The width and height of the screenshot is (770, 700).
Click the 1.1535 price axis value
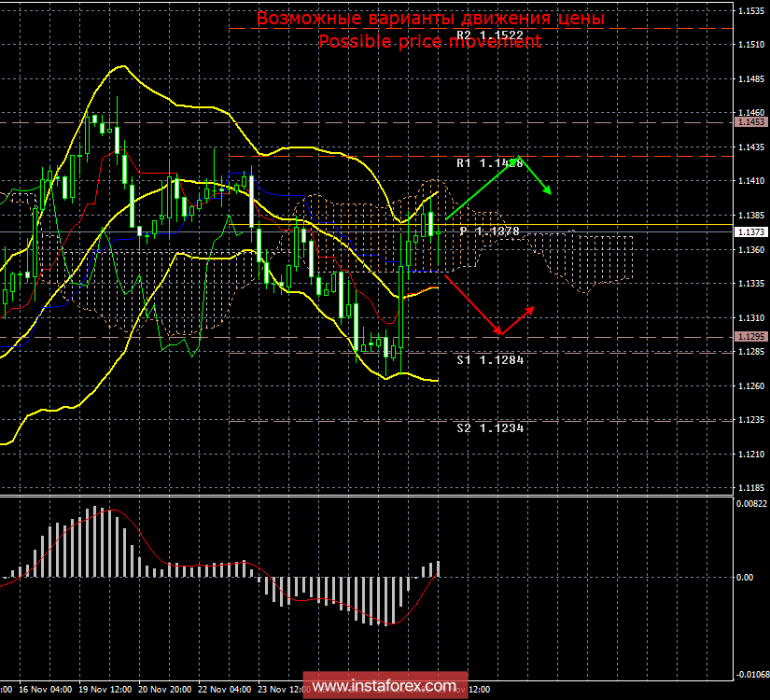click(751, 11)
